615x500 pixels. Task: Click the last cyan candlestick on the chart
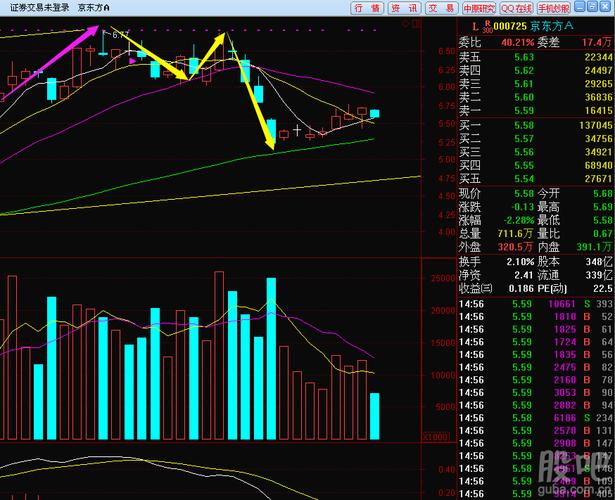pos(375,114)
